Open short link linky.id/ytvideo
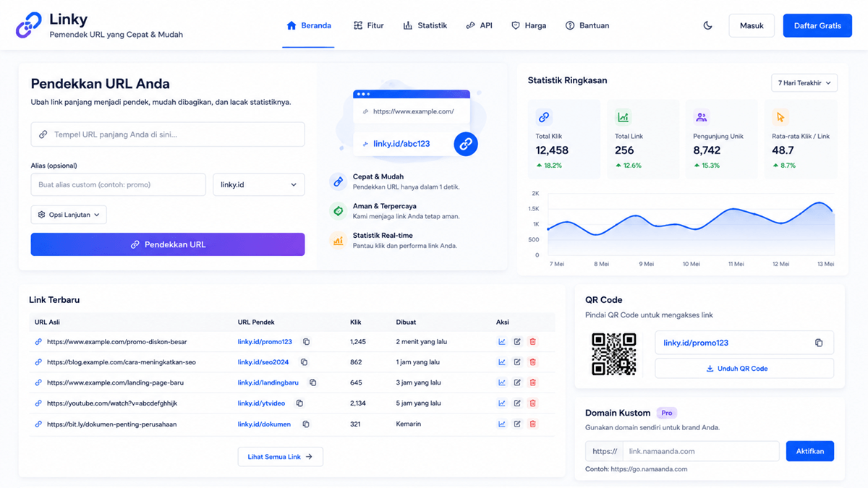The height and width of the screenshot is (488, 868). [x=262, y=403]
